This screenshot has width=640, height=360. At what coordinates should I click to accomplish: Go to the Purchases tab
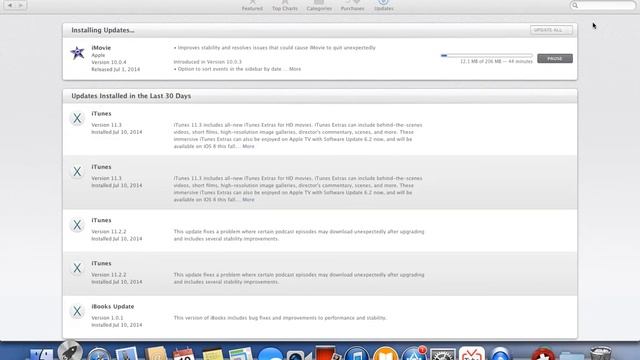[352, 6]
